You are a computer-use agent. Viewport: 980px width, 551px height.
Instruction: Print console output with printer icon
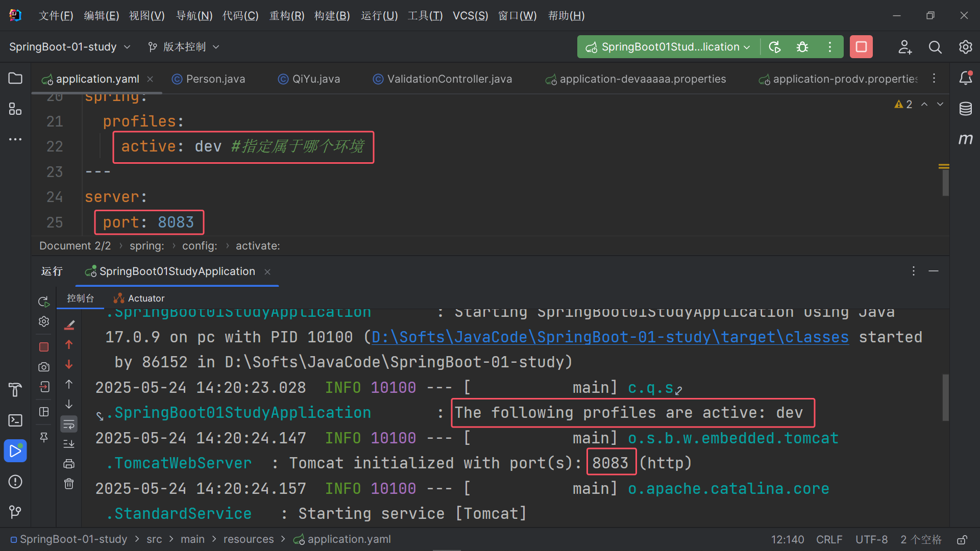pos(69,464)
